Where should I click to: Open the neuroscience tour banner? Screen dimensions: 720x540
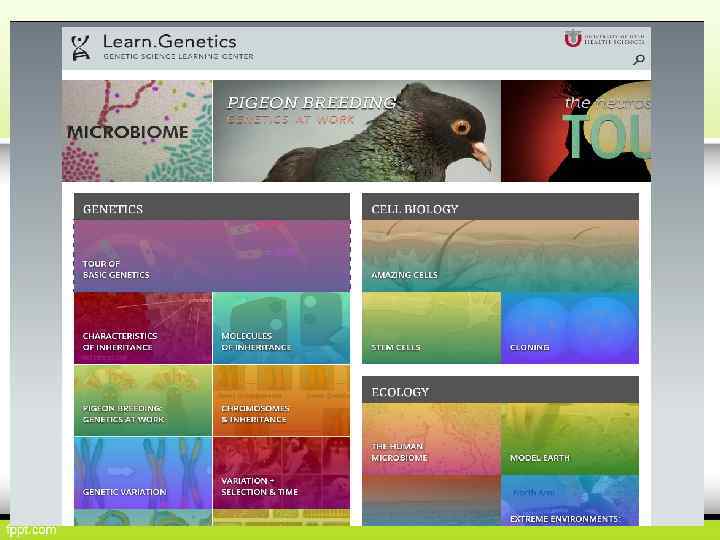point(576,131)
